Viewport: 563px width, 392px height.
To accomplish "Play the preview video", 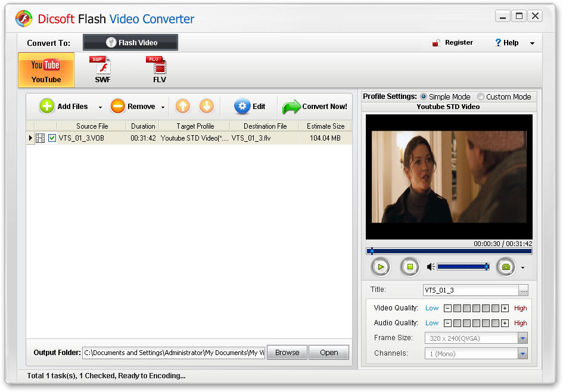I will click(381, 267).
